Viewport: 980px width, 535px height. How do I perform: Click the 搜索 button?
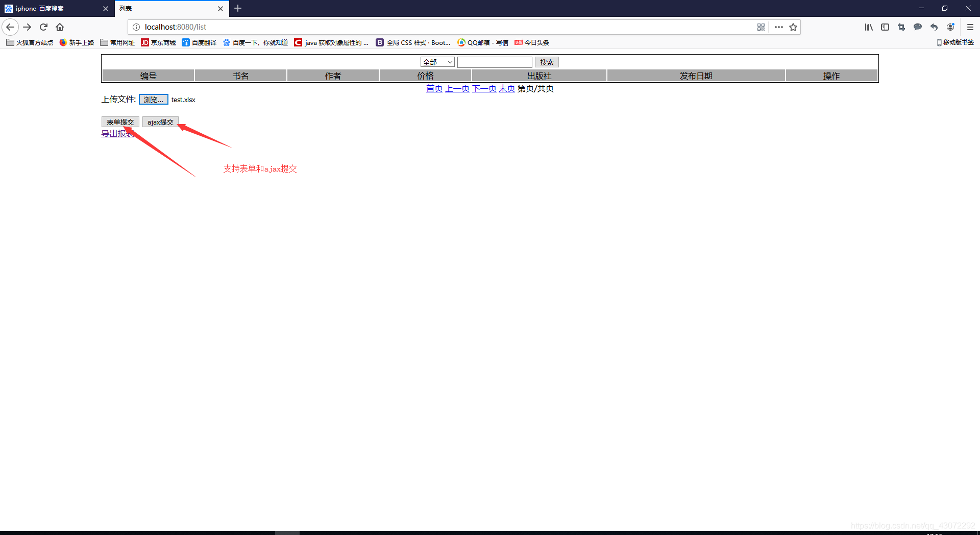(x=547, y=62)
